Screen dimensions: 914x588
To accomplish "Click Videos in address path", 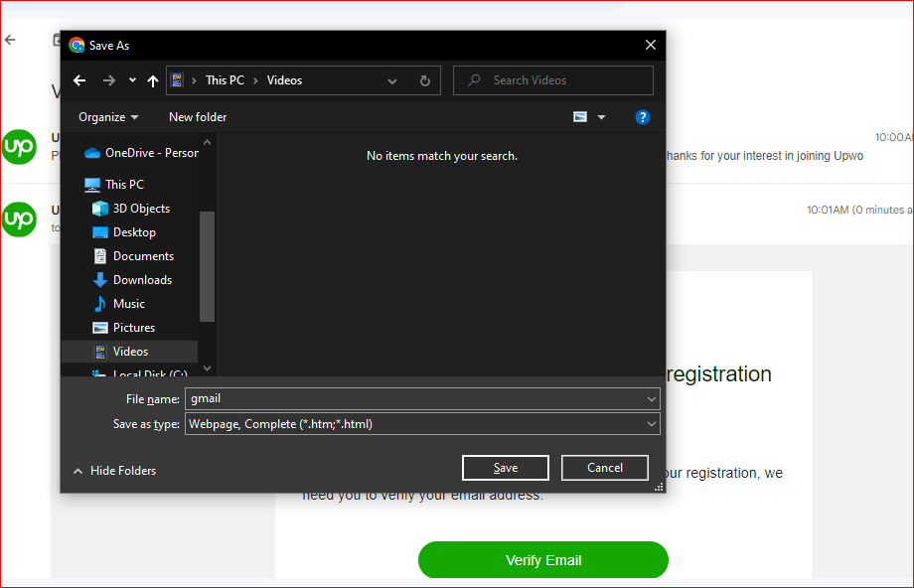I will point(284,80).
